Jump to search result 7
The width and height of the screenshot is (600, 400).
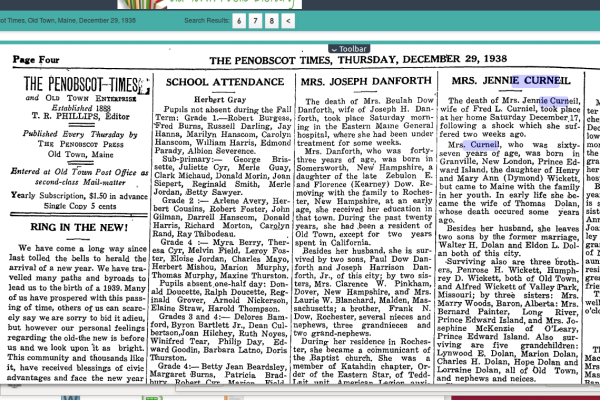(257, 20)
